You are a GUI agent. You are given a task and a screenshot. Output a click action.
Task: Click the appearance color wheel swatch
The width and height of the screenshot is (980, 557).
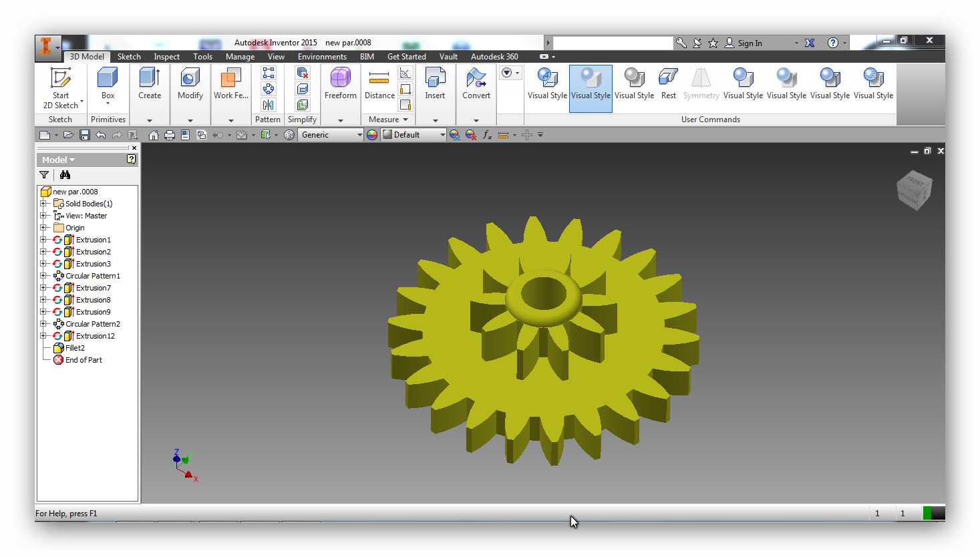coord(372,135)
